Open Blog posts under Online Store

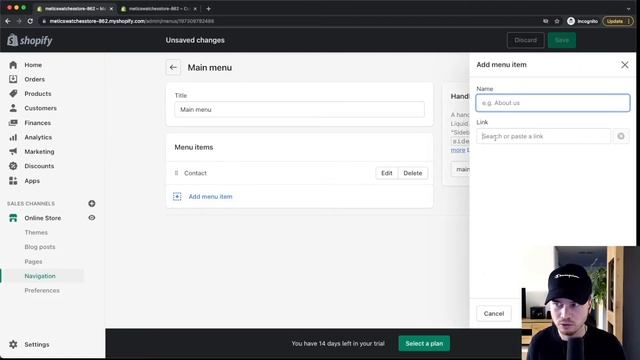click(x=40, y=247)
